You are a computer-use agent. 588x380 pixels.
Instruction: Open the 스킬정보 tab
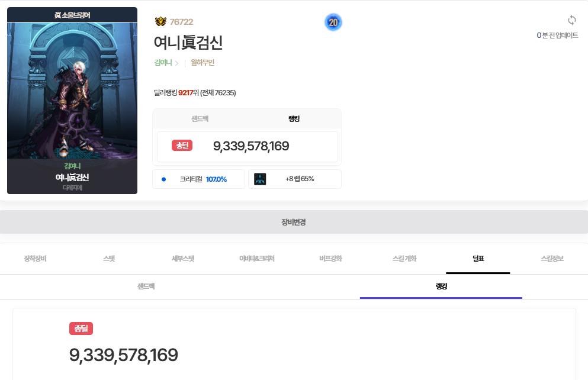[x=552, y=259]
